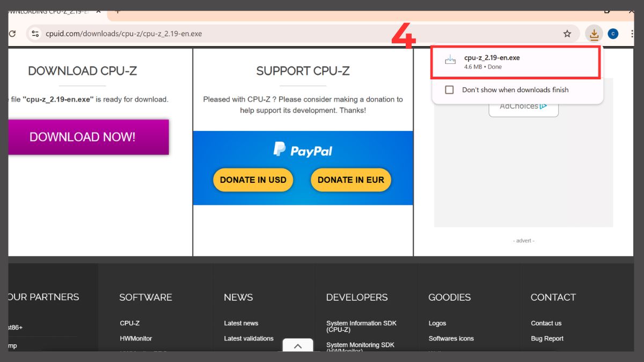
Task: Click the GOODIES footer heading
Action: point(450,297)
